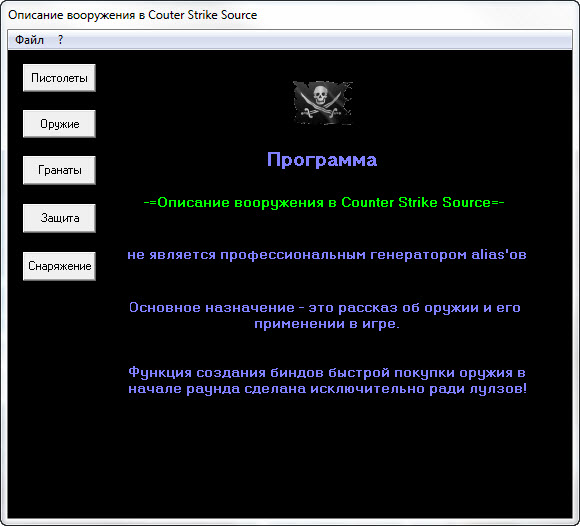Click 'Couter Strike Source' in the title bar

click(202, 15)
